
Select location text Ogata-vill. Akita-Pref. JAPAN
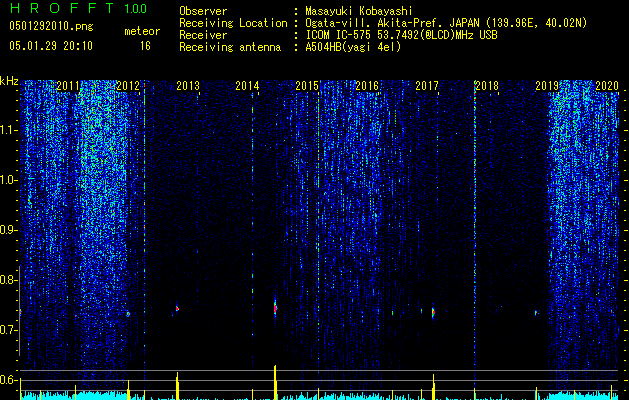coord(392,23)
